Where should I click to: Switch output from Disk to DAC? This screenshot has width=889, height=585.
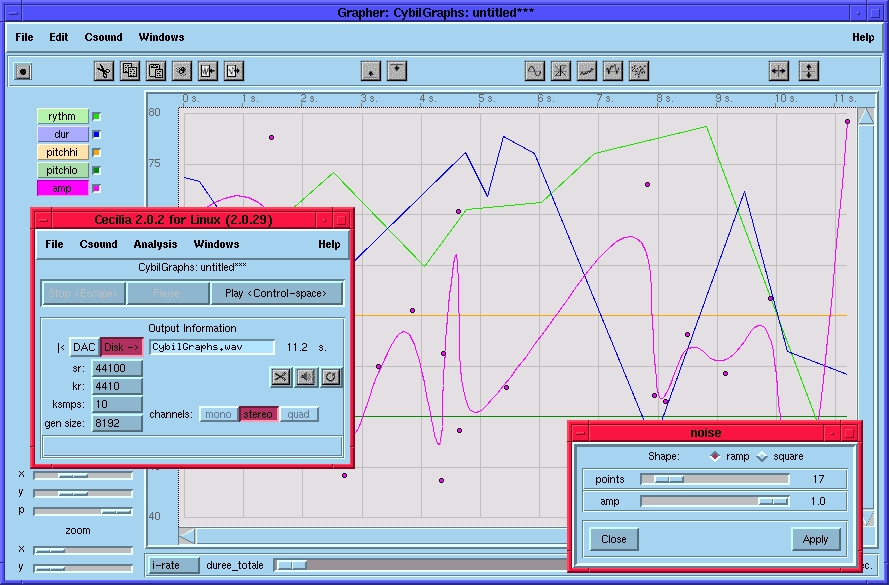(86, 347)
